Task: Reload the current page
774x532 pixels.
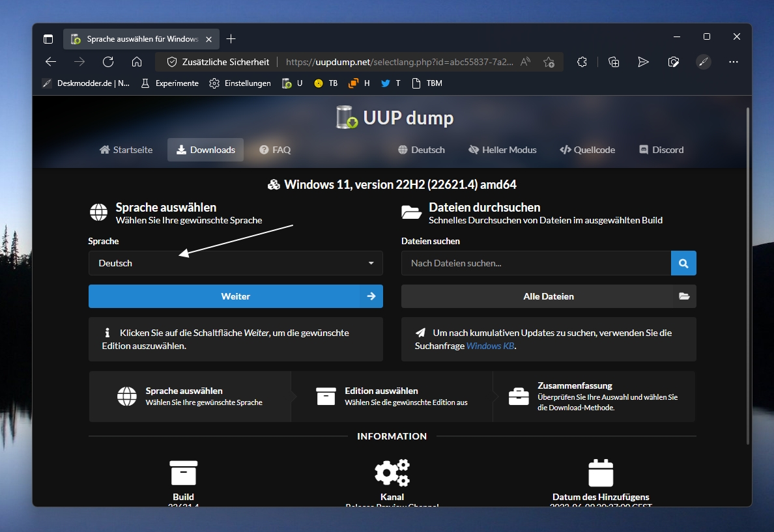Action: pos(108,62)
